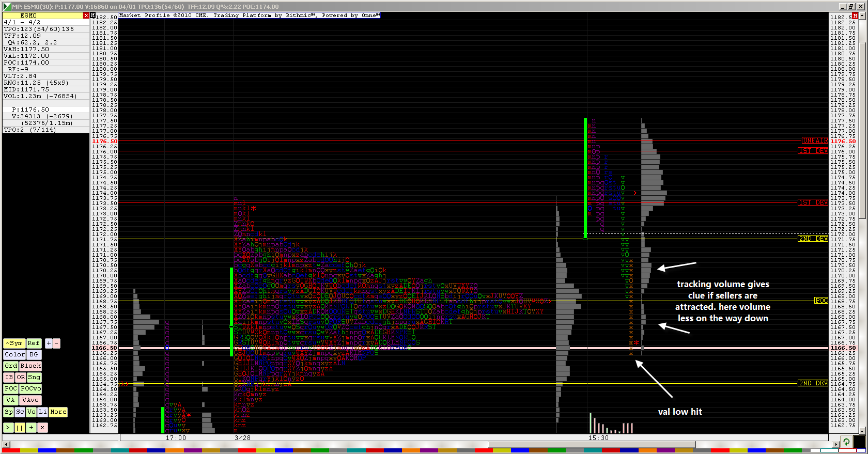Click the VOL:1.23m statistic row
This screenshot has width=868, height=454.
pyautogui.click(x=46, y=96)
